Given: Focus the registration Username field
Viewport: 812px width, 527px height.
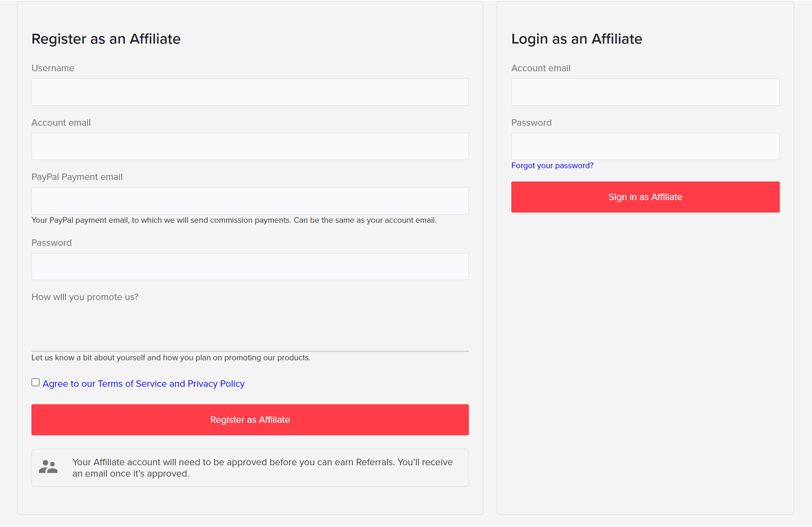Looking at the screenshot, I should (250, 92).
